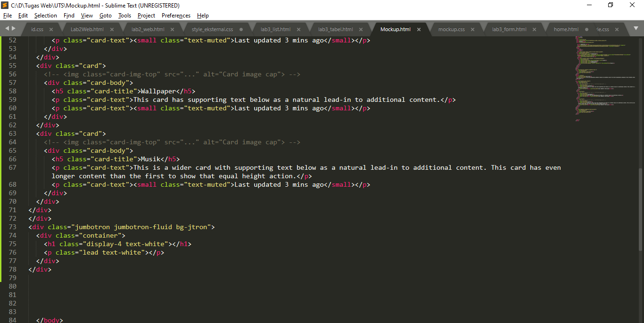Switch to the home.html tab

click(x=566, y=29)
